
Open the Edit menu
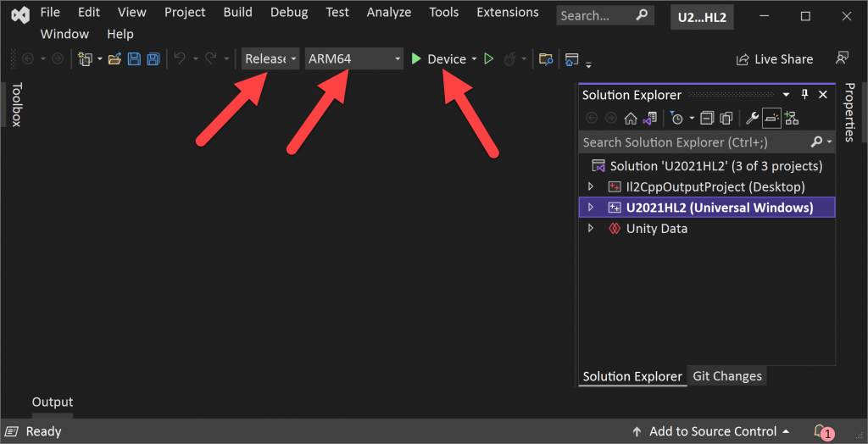pyautogui.click(x=88, y=12)
